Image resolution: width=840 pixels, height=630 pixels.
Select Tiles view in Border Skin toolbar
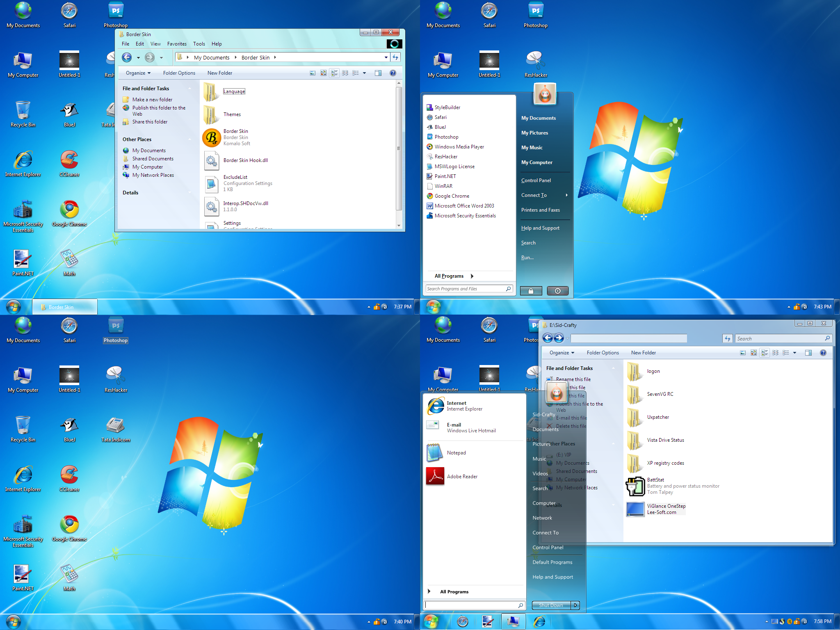coord(334,73)
